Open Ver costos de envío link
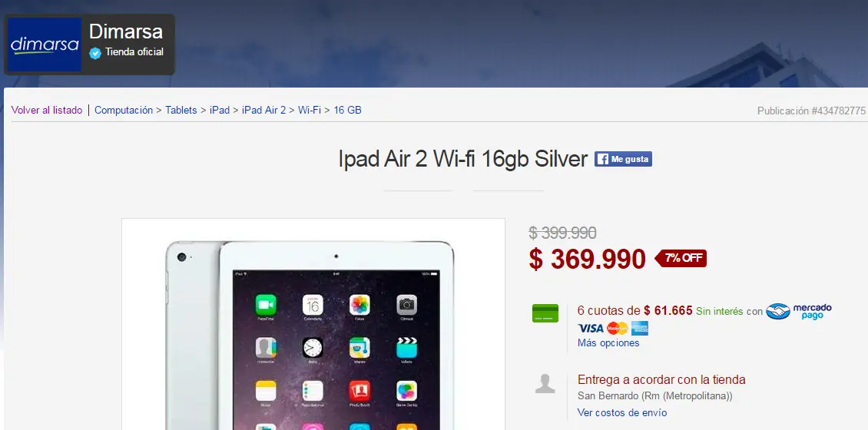868x430 pixels. point(622,413)
